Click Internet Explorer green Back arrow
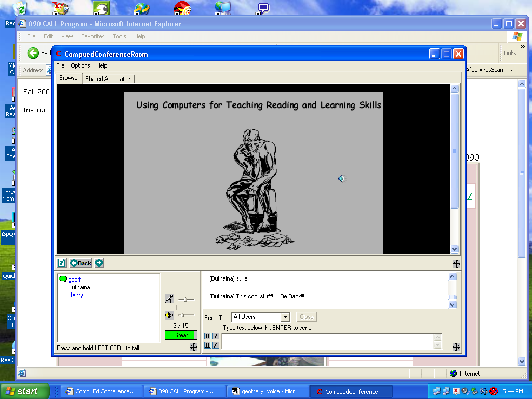This screenshot has width=532, height=399. (33, 53)
